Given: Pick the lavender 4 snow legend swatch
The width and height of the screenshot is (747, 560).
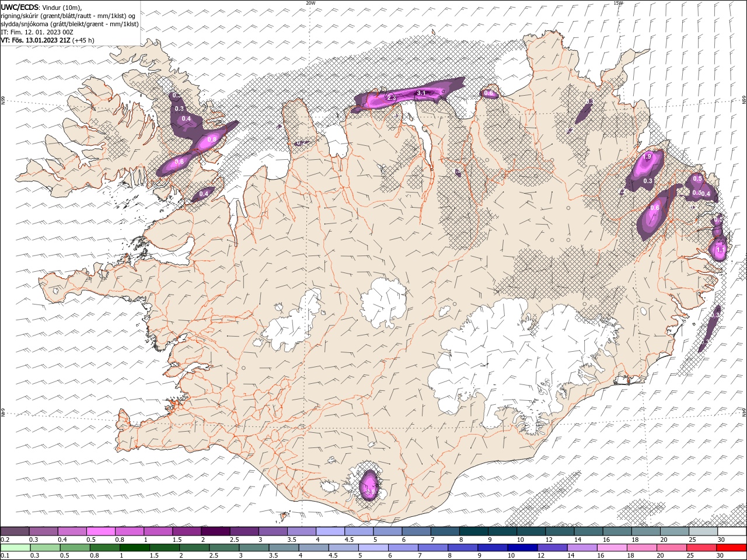Looking at the screenshot, I should tap(330, 531).
